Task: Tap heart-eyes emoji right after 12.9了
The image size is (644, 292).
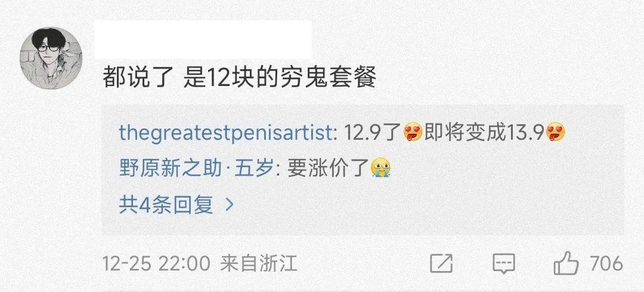Action: [x=413, y=133]
